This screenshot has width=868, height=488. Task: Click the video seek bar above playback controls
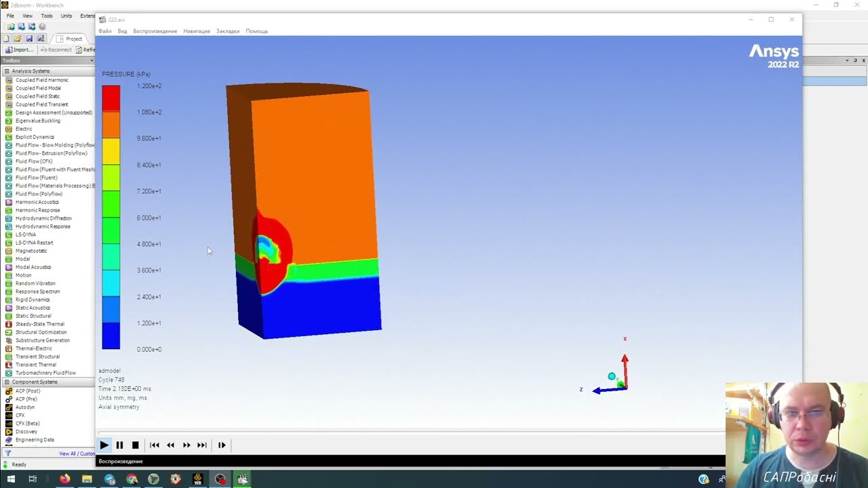tap(412, 432)
